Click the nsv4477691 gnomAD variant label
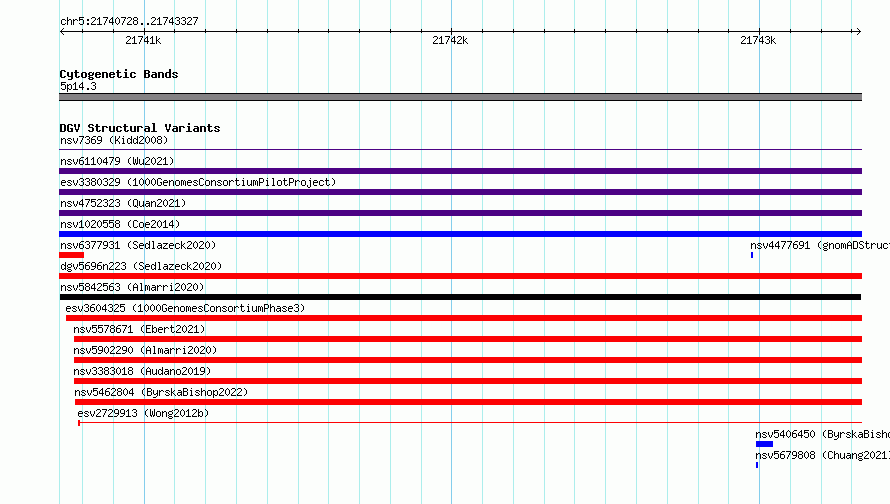Viewport: 890px width, 504px height. [x=820, y=245]
